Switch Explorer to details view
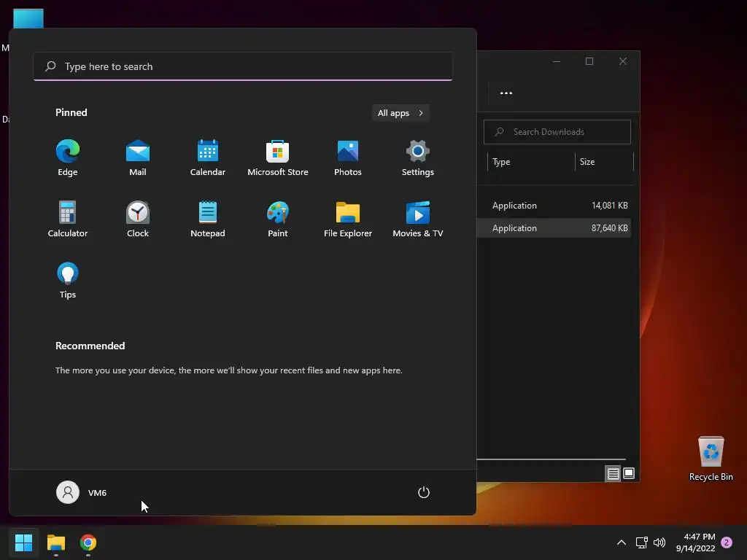The height and width of the screenshot is (560, 747). [x=613, y=473]
